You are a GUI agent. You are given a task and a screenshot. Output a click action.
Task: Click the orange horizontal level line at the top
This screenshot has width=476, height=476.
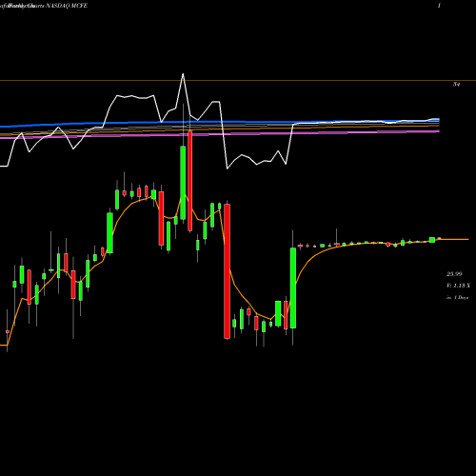click(238, 81)
